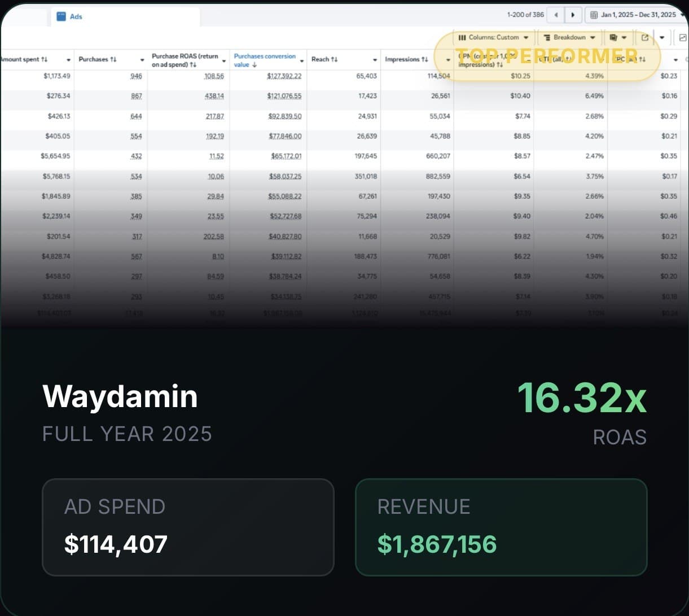Click the export icon button

pyautogui.click(x=645, y=37)
